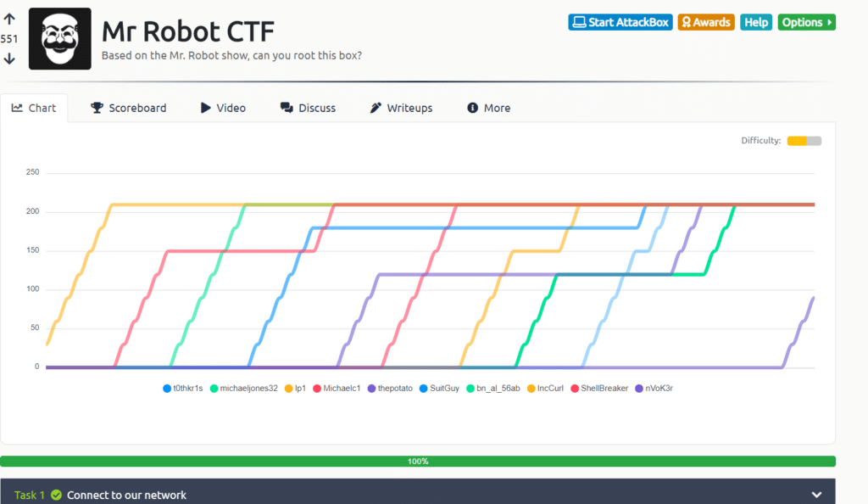
Task: Open the Video tab
Action: pyautogui.click(x=223, y=108)
